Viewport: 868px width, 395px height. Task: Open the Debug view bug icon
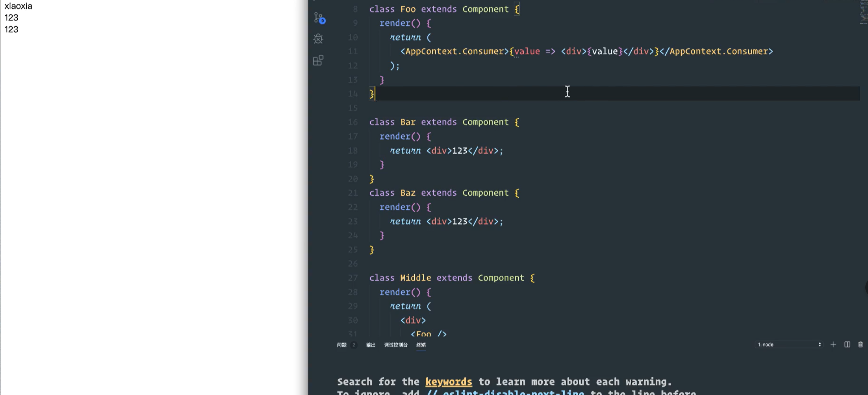click(x=318, y=39)
